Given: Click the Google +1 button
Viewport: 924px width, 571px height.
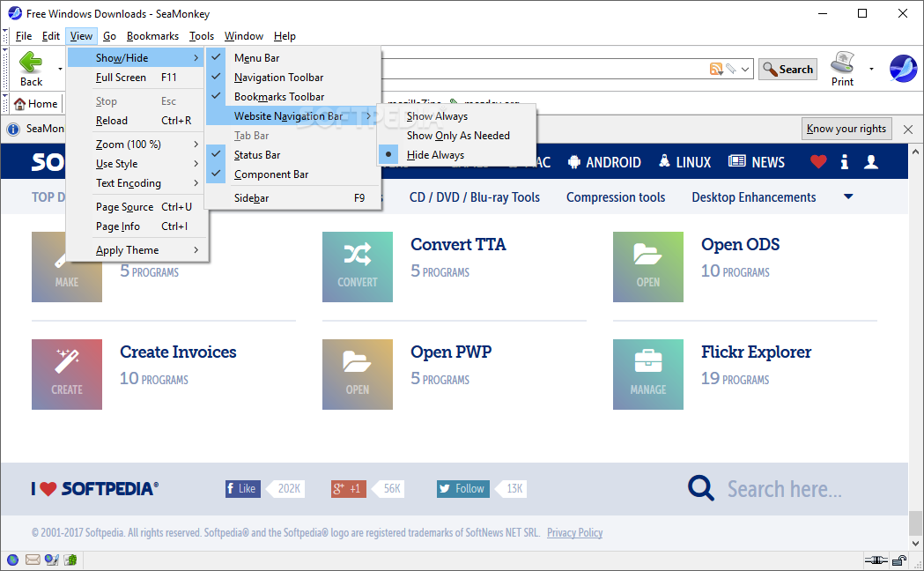Looking at the screenshot, I should (348, 488).
